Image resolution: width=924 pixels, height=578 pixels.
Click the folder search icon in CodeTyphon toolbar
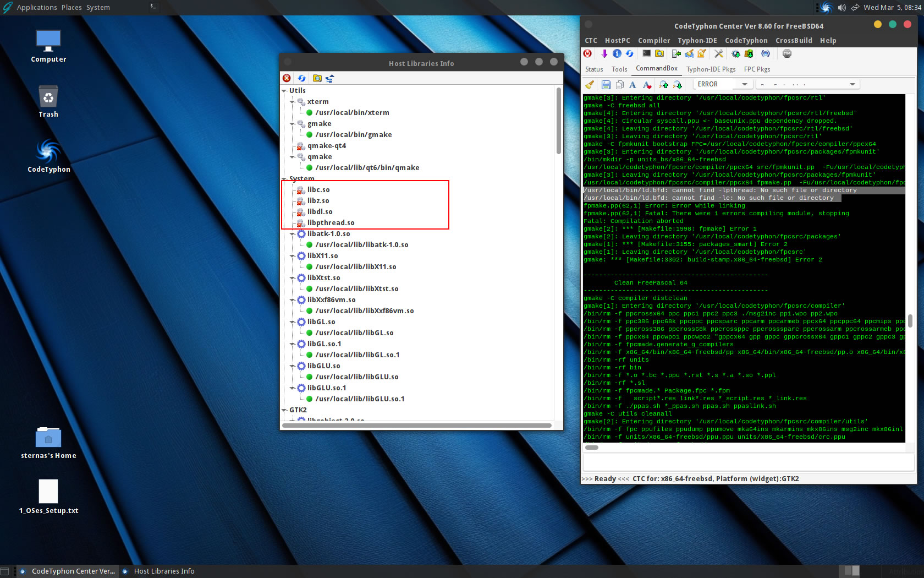click(659, 53)
